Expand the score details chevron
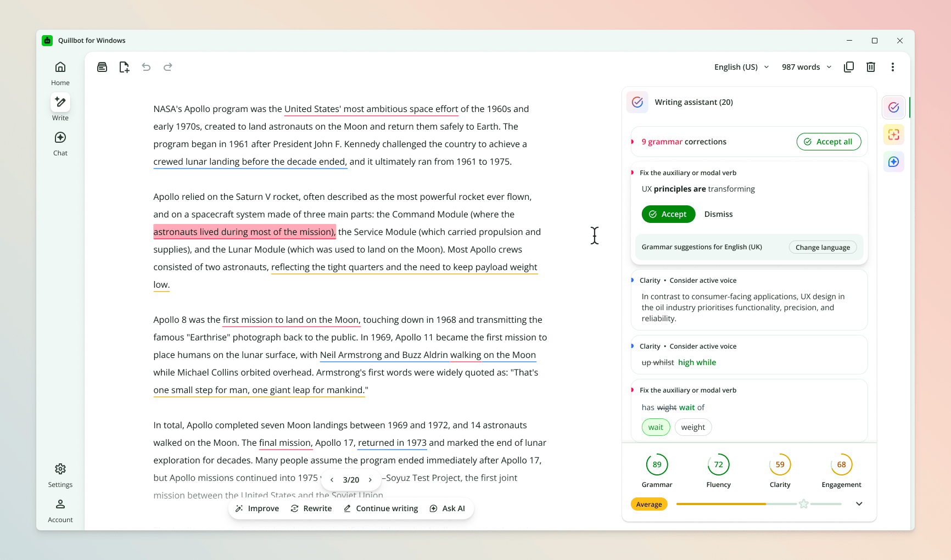 [859, 504]
